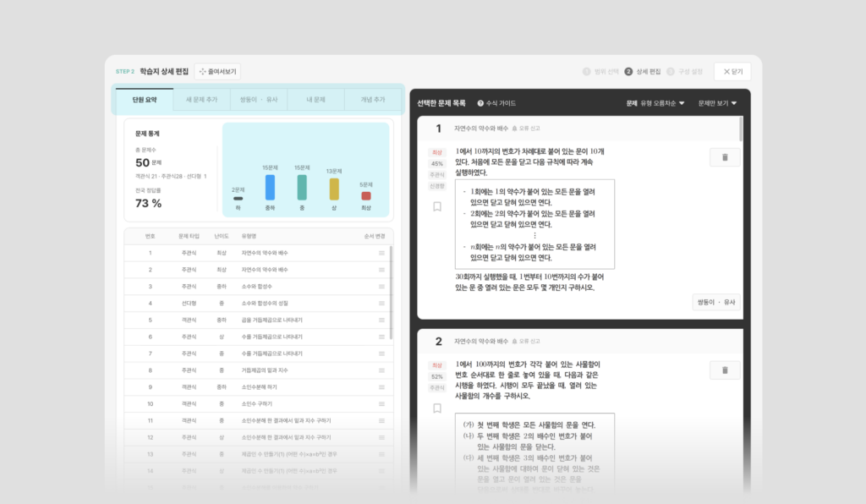The width and height of the screenshot is (866, 504).
Task: Click the selected problems list scrollbar
Action: [741, 129]
